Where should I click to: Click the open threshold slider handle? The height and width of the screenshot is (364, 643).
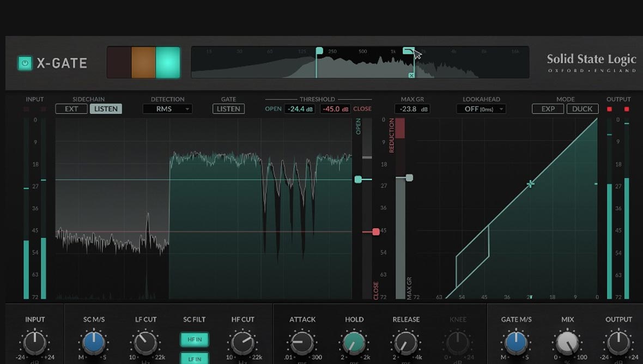(358, 179)
